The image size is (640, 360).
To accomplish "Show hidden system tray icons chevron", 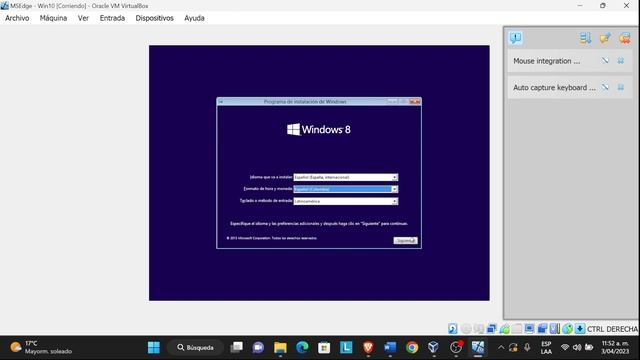I will [x=501, y=347].
